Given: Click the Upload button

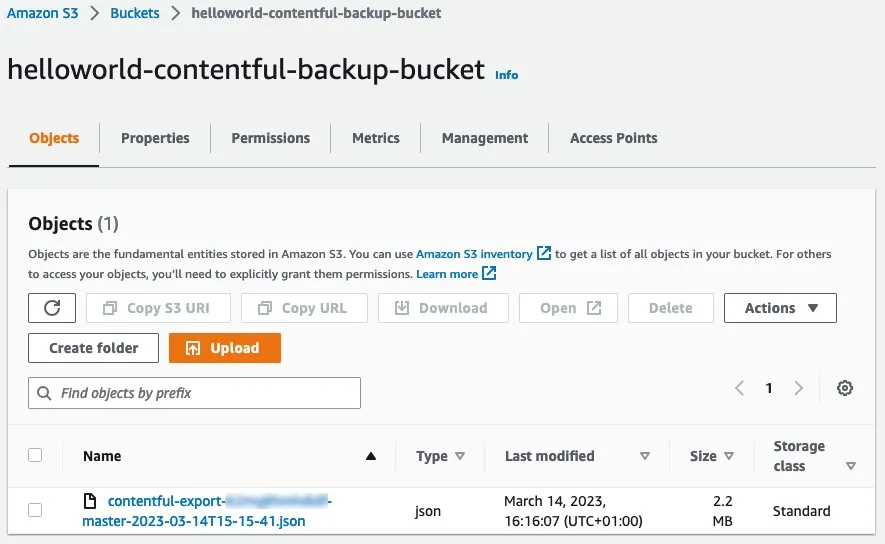Looking at the screenshot, I should click(x=225, y=348).
